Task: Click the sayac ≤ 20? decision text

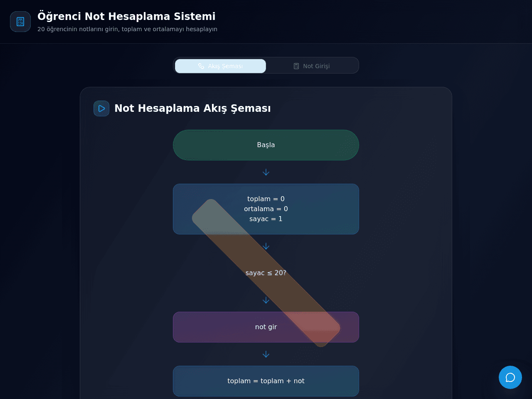Action: coord(266,273)
